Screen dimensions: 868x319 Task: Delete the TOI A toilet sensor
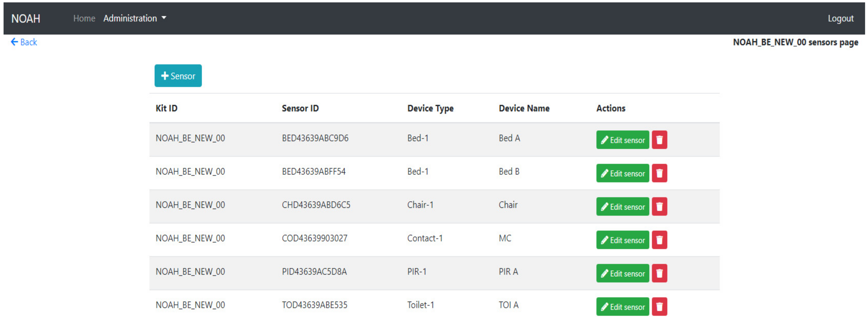tap(659, 306)
